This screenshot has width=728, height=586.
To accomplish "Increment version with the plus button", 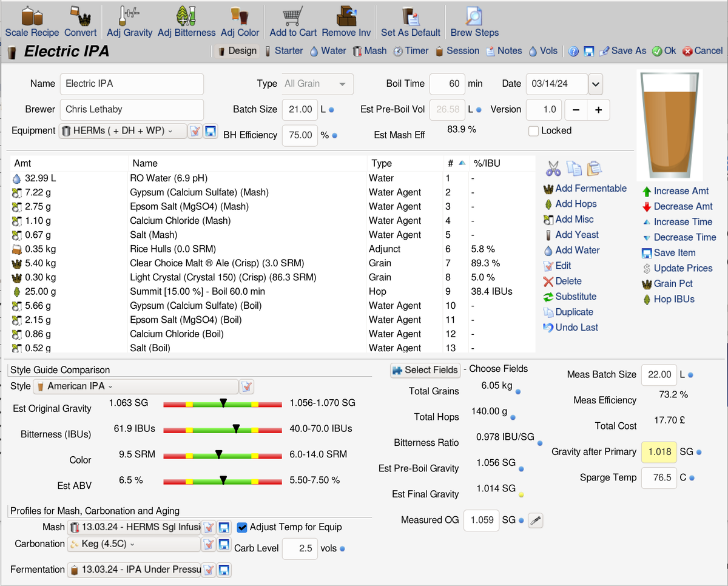I will coord(598,110).
